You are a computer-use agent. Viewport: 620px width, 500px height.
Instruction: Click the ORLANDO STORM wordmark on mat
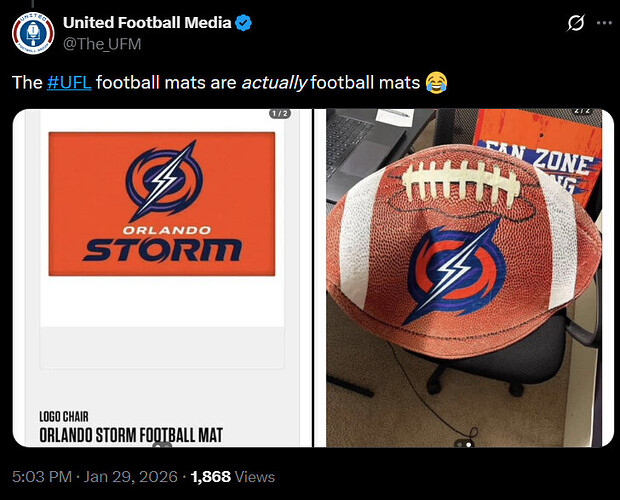163,244
